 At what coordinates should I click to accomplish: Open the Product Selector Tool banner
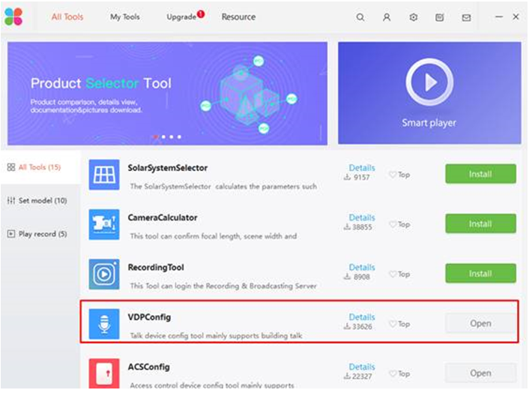(x=168, y=94)
